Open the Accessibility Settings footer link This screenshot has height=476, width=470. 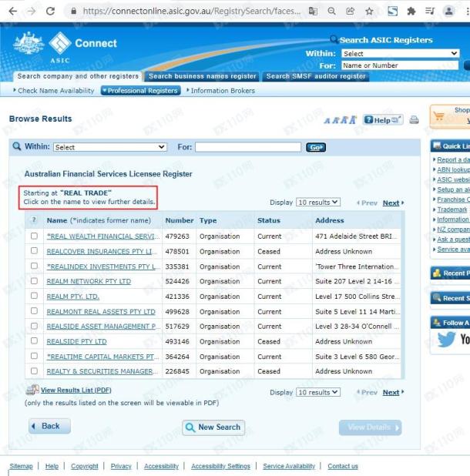pos(220,466)
